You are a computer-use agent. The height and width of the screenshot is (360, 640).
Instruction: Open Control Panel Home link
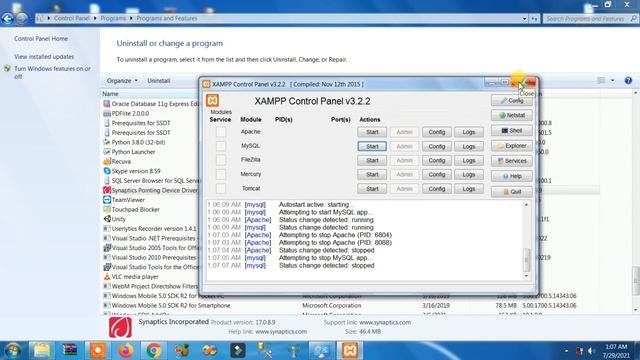click(x=41, y=39)
